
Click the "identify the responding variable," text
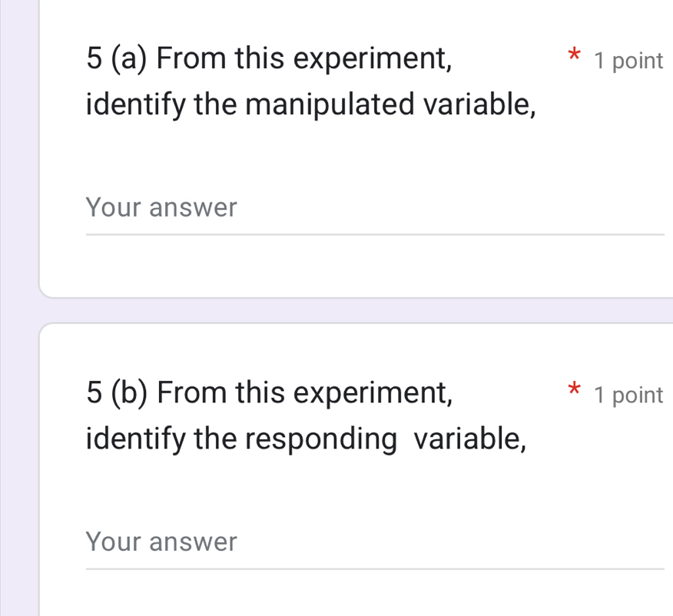(x=307, y=439)
